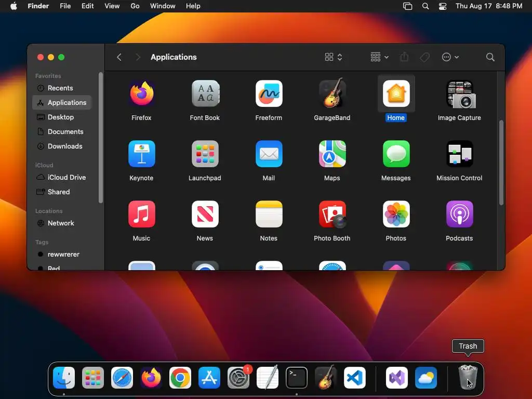Select the Photos application icon

(x=396, y=214)
